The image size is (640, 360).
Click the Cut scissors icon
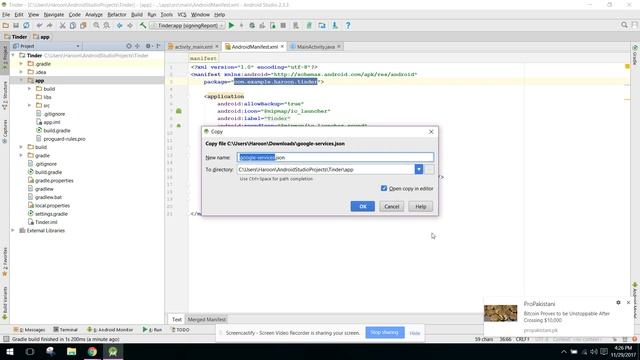pyautogui.click(x=62, y=25)
